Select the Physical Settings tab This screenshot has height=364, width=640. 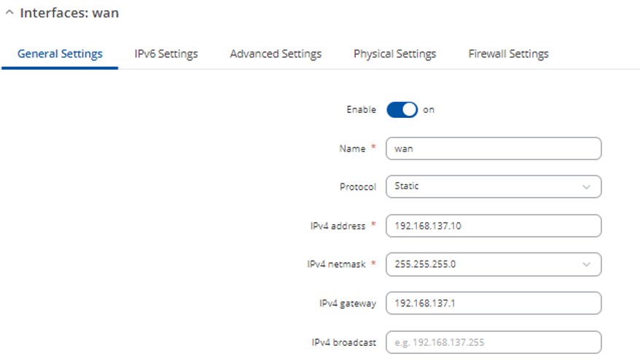[x=394, y=54]
